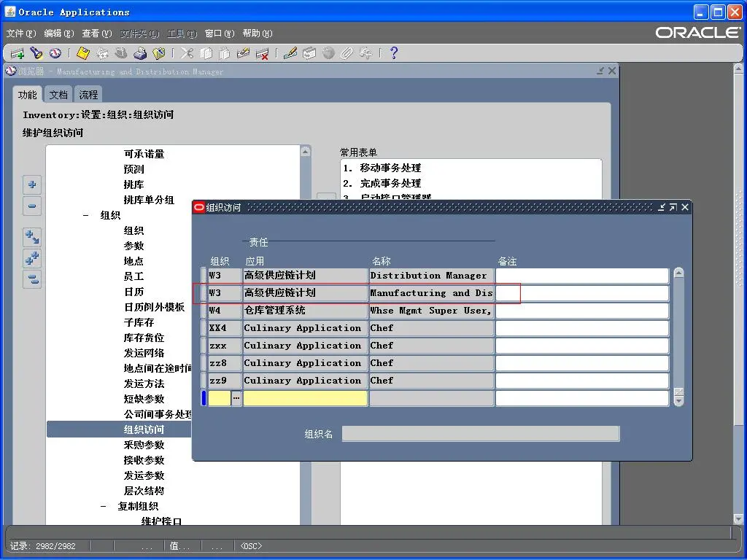Switch to the 文档 tab
This screenshot has width=747, height=560.
click(58, 95)
